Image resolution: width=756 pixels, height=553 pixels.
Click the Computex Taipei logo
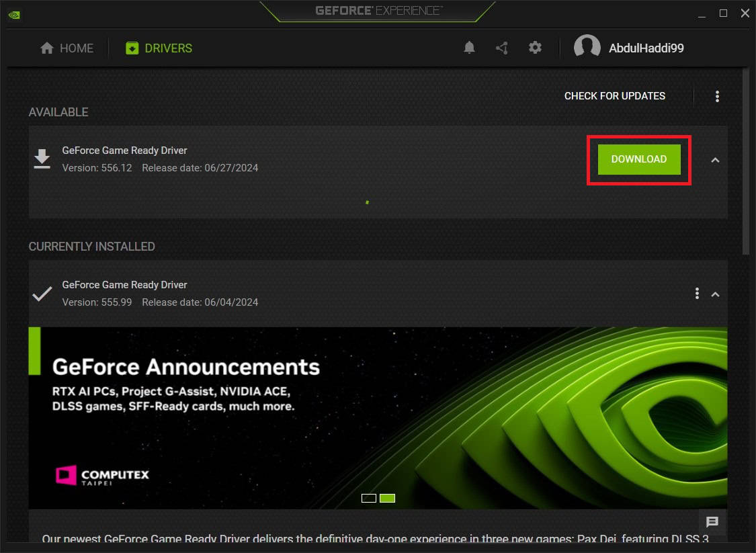point(102,475)
